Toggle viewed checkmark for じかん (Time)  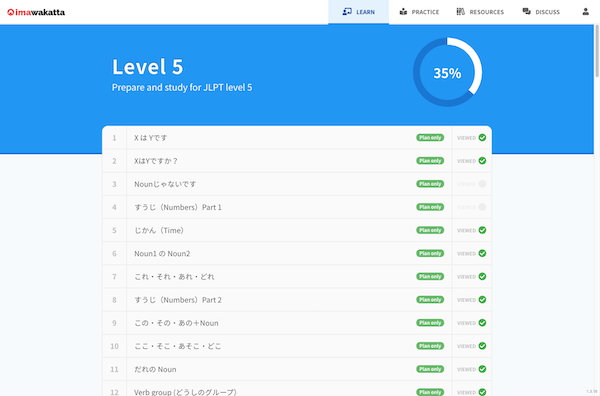[482, 230]
